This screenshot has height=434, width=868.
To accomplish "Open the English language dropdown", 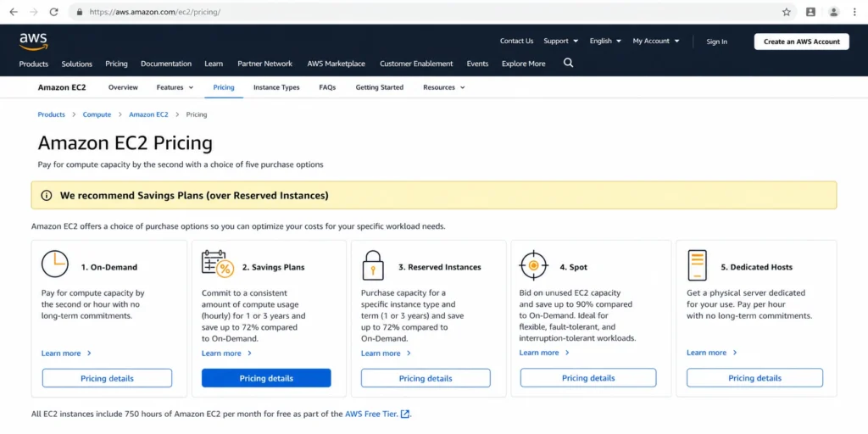I will [605, 41].
